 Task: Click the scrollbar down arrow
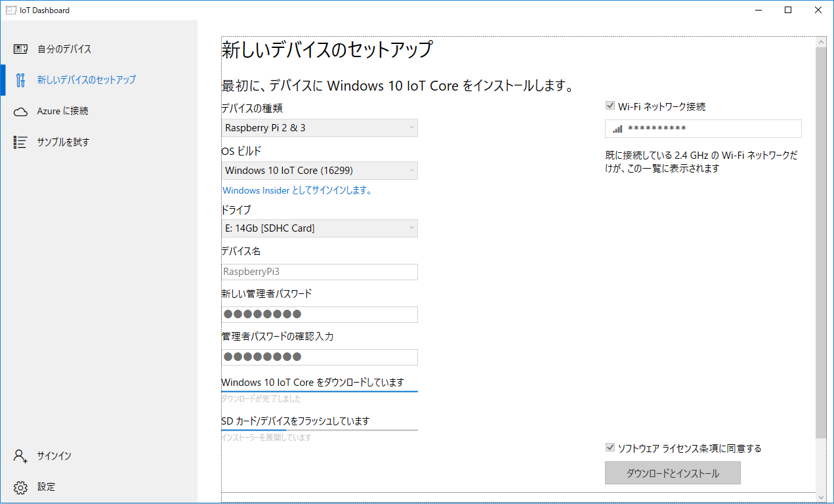tap(821, 496)
